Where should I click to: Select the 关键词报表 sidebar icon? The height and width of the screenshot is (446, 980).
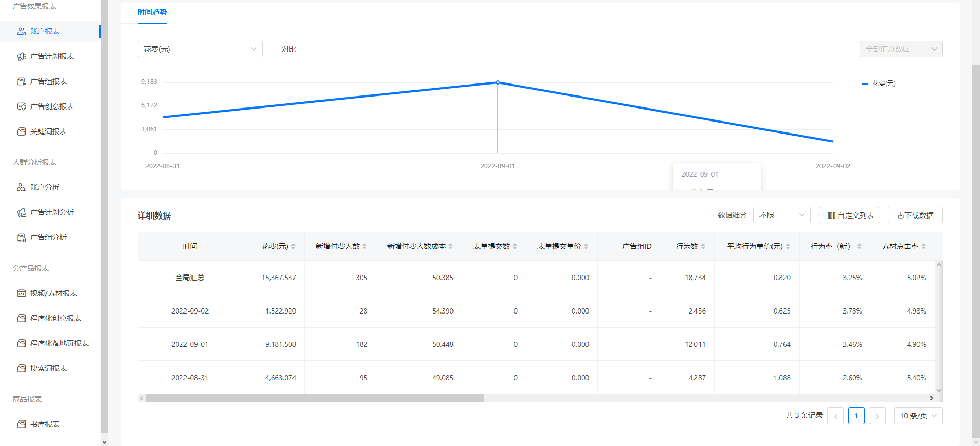(21, 131)
